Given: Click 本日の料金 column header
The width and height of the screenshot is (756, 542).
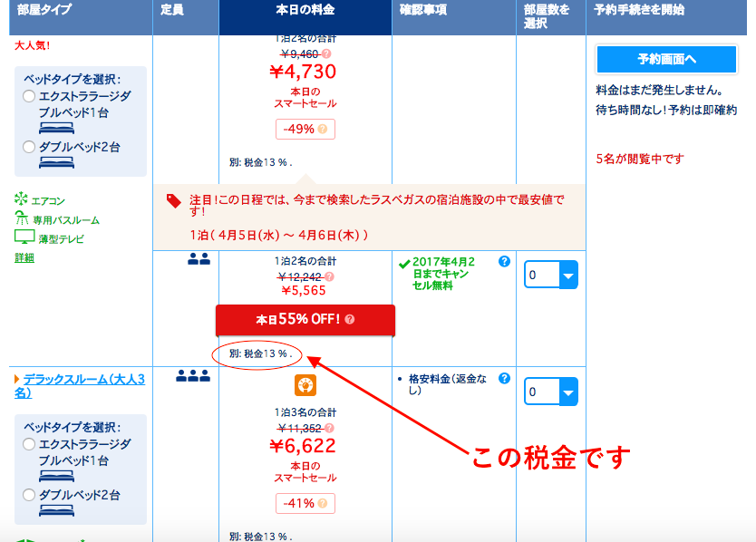Looking at the screenshot, I should [305, 10].
